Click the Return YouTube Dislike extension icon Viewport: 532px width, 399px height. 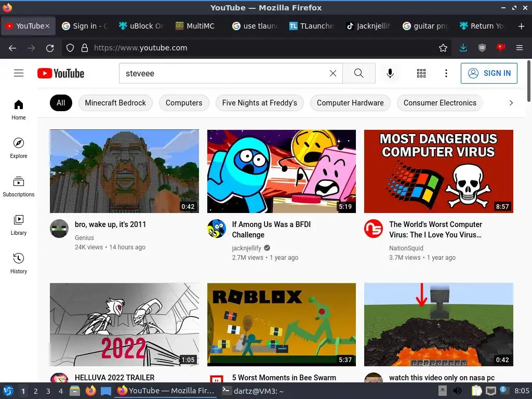coord(501,48)
